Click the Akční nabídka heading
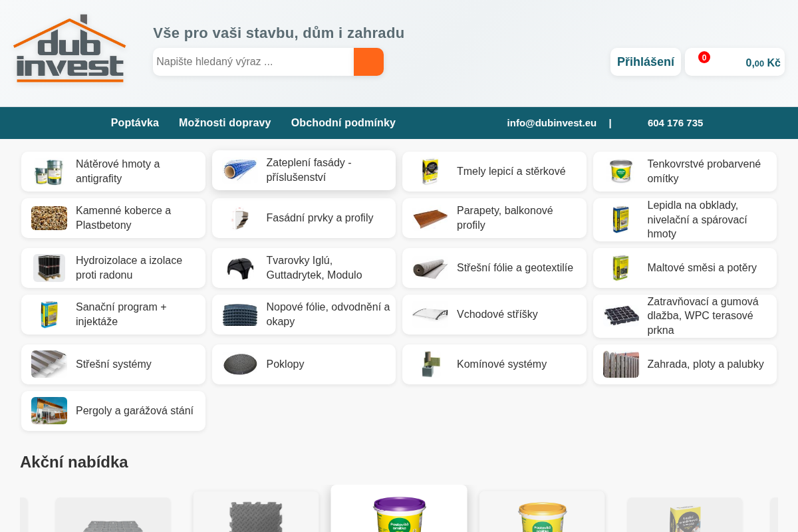The height and width of the screenshot is (532, 798). pos(74,462)
